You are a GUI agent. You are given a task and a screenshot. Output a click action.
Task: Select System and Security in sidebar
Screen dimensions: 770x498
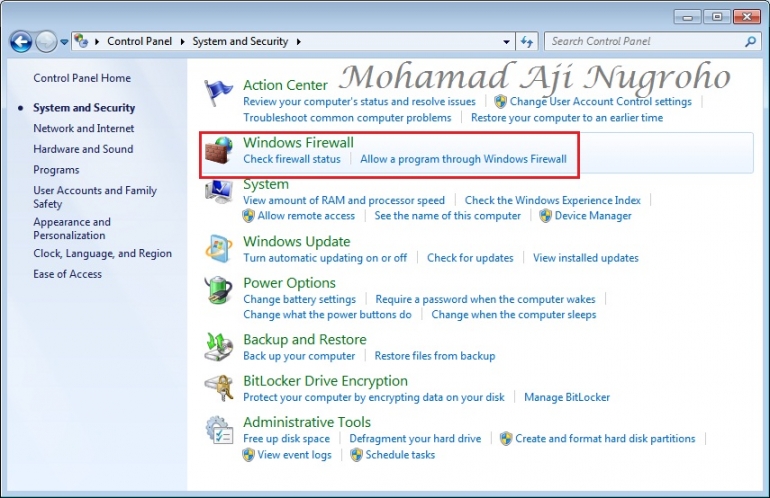tap(84, 108)
